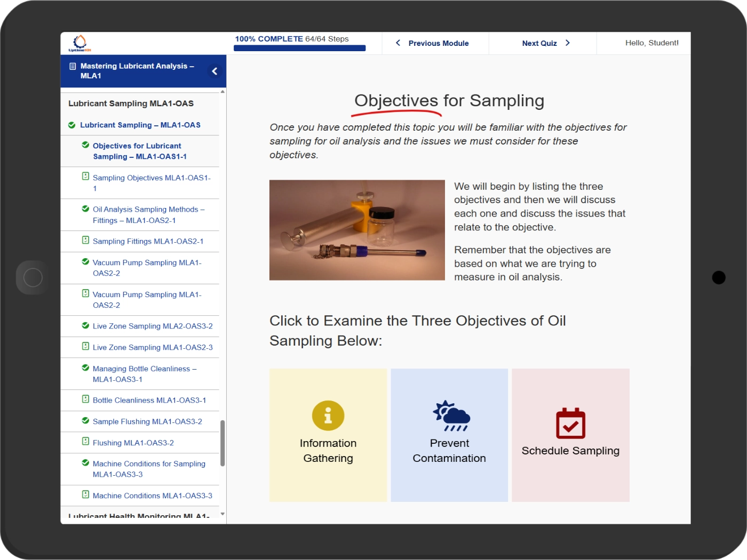This screenshot has width=747, height=560.
Task: Open Oil Analysis Sampling Methods – Fittings lesson
Action: 148,215
